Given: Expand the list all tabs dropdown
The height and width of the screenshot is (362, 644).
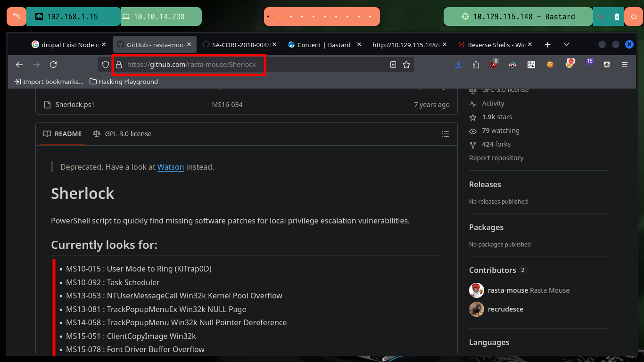Looking at the screenshot, I should click(567, 45).
